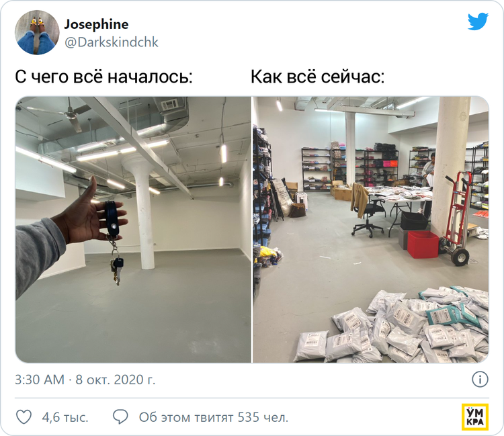Image resolution: width=504 pixels, height=436 pixels.
Task: Open 'Об этом твитят 535 чел.' link
Action: click(x=214, y=417)
